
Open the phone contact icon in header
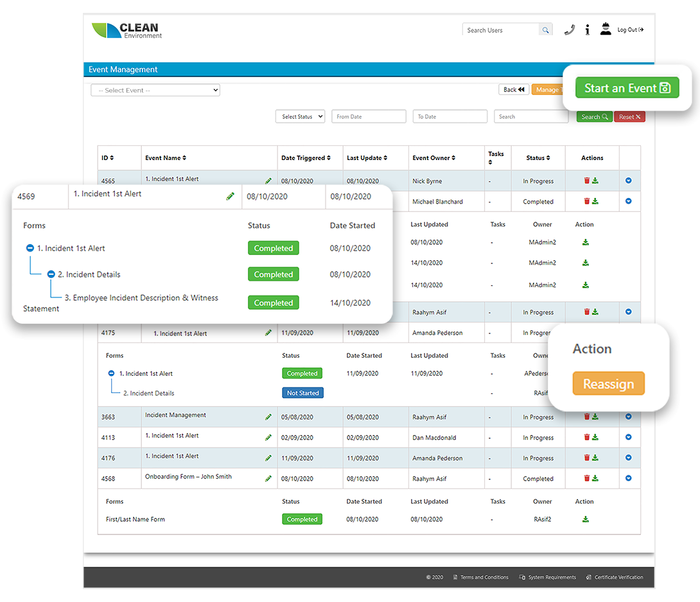(x=569, y=29)
